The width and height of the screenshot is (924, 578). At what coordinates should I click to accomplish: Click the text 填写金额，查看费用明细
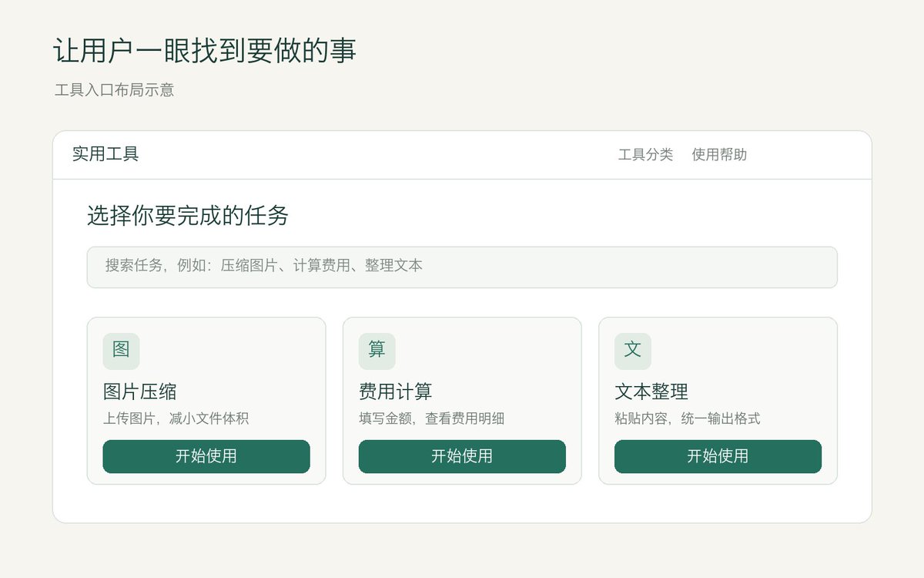[431, 418]
